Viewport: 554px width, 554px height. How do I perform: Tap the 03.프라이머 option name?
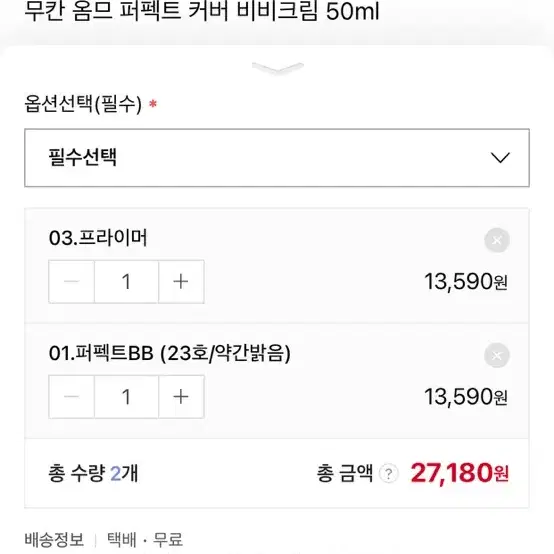(x=98, y=237)
